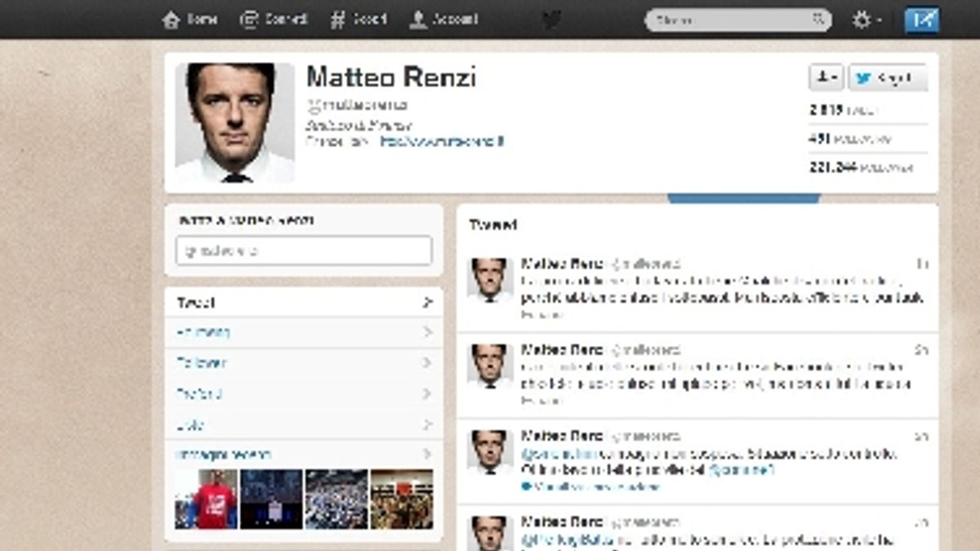Screen dimensions: 980x551
Task: Open the user actions dropdown with person icon
Action: coord(826,78)
